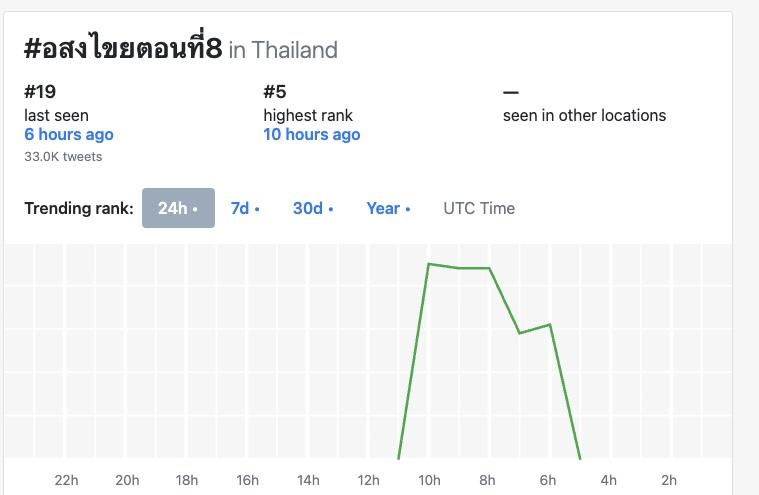This screenshot has height=495, width=759.
Task: Click the #19 last seen rank
Action: [40, 92]
